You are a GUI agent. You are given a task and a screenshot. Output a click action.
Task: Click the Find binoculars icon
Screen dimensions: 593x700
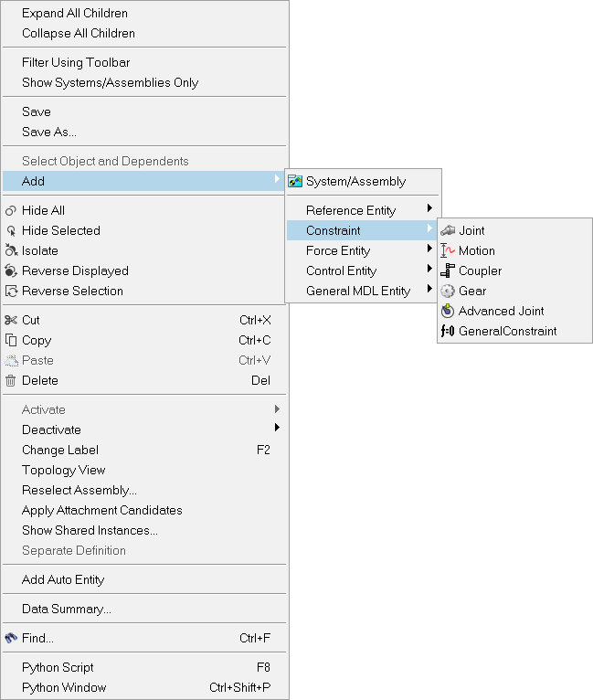tap(11, 638)
